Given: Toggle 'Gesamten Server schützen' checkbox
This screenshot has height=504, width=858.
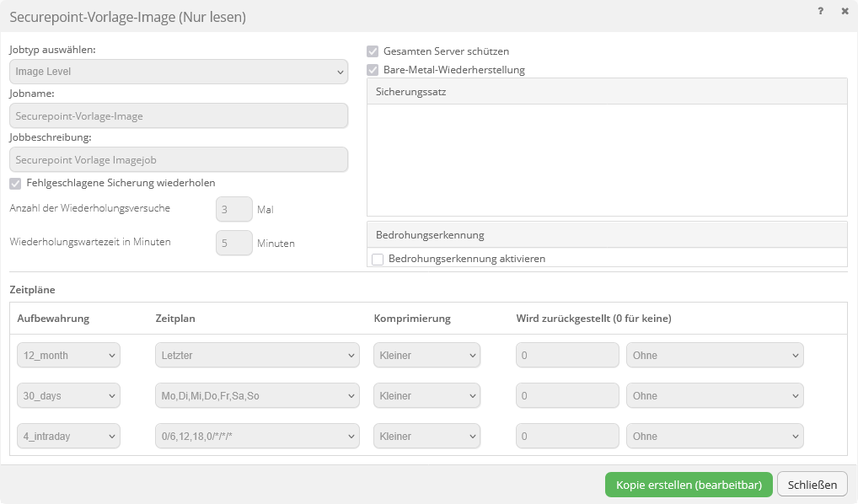Looking at the screenshot, I should pyautogui.click(x=373, y=51).
